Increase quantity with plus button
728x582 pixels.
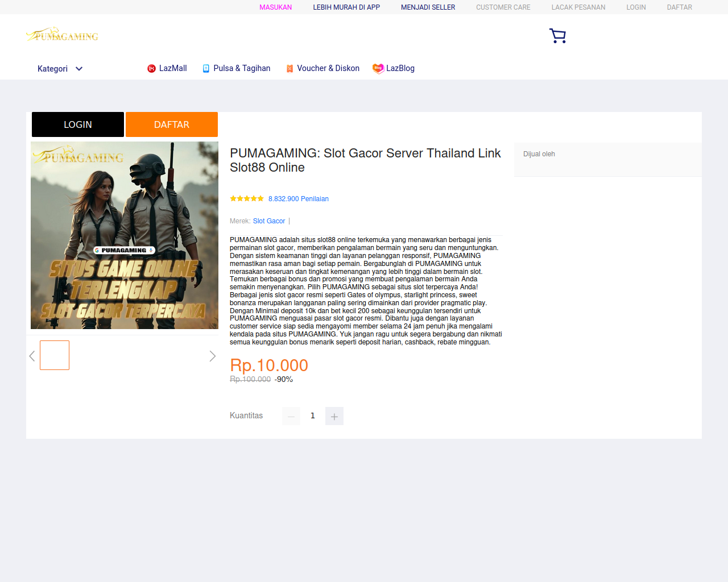click(334, 416)
